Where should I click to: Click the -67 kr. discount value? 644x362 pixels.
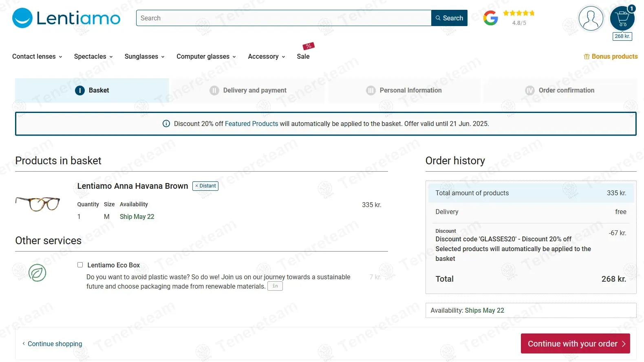coord(618,233)
